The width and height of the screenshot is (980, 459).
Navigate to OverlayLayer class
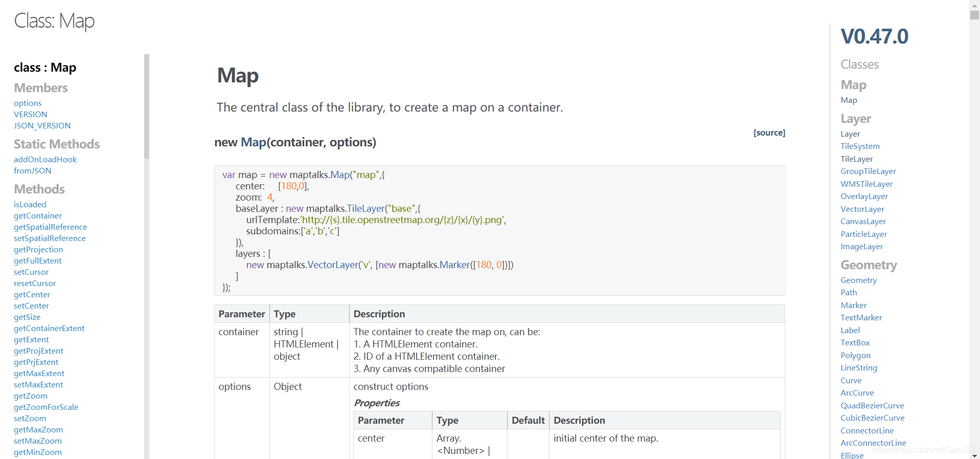[864, 196]
